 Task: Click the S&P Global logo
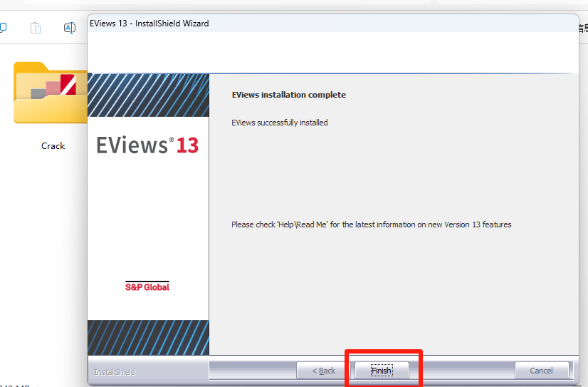tap(147, 287)
